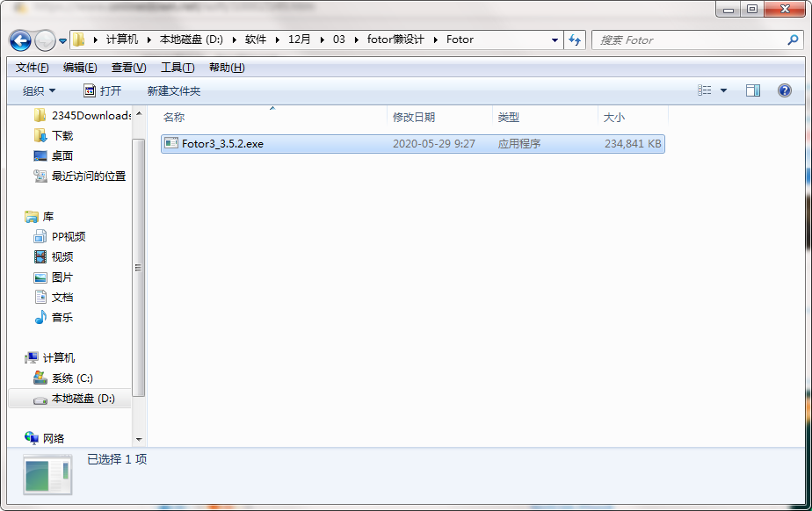This screenshot has width=812, height=511.
Task: Click the 234,841 KB size cell
Action: pos(633,144)
